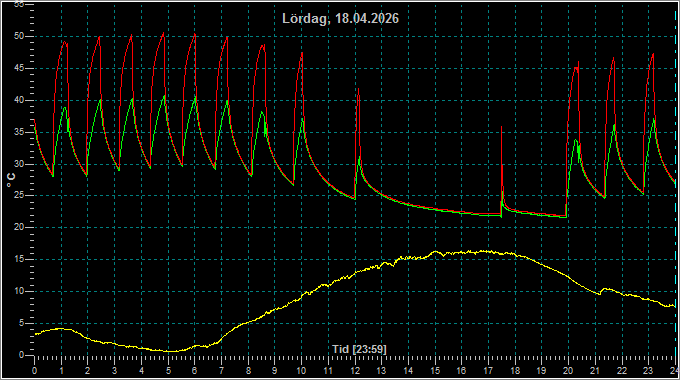
Task: Select hour 0 on the time axis
Action: click(35, 370)
